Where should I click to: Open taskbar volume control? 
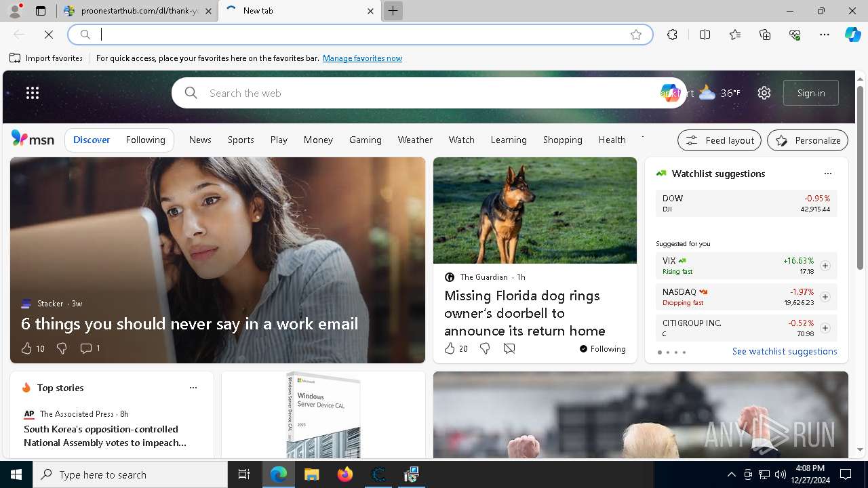(x=780, y=474)
